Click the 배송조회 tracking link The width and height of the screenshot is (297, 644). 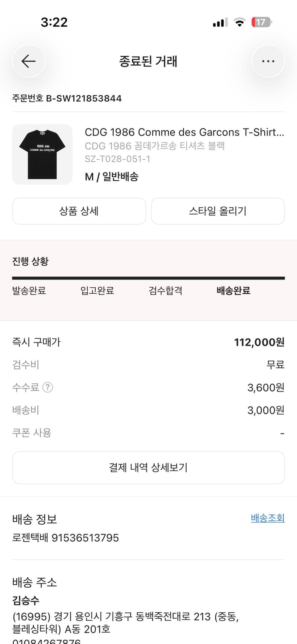(268, 518)
